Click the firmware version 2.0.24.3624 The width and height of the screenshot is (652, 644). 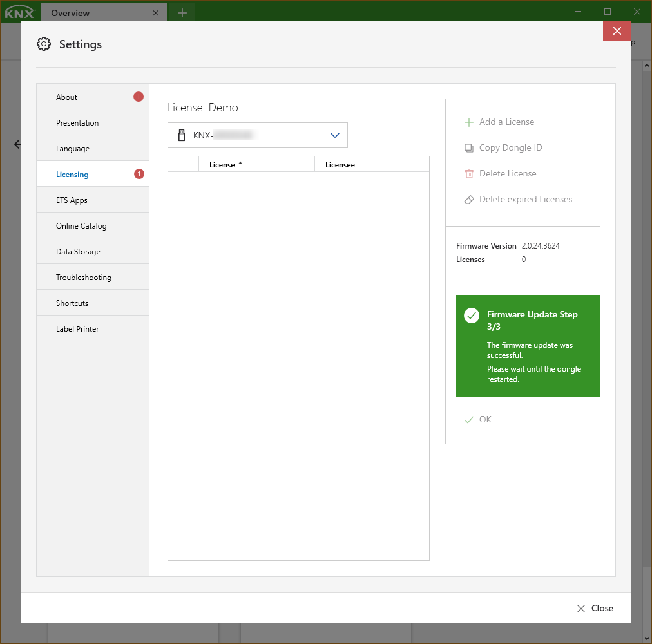coord(541,246)
